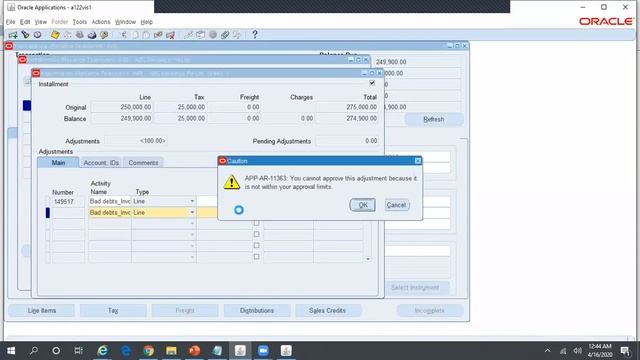640x360 pixels.
Task: Click the Cut scissors toolbar icon
Action: point(124,35)
